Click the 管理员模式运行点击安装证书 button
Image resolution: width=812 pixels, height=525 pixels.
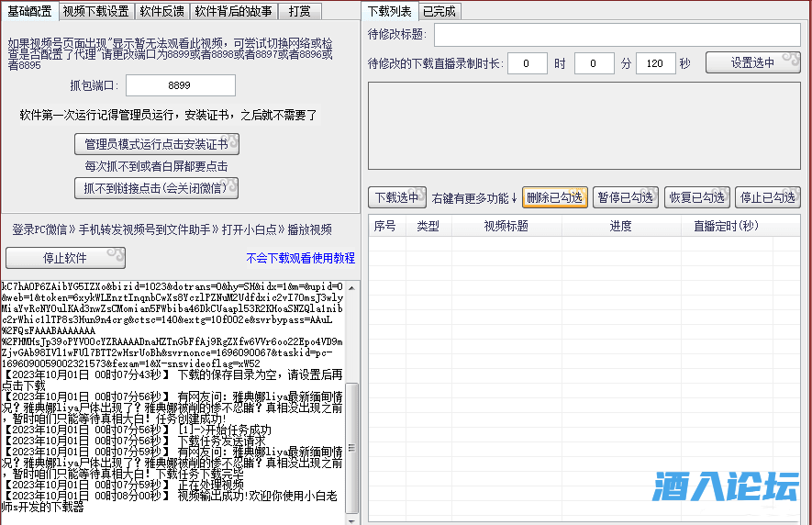click(x=156, y=145)
